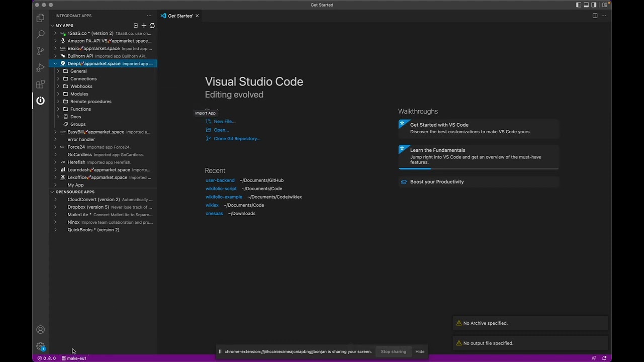Expand the 1SaaS.co app tree item
This screenshot has width=644, height=362.
[55, 33]
